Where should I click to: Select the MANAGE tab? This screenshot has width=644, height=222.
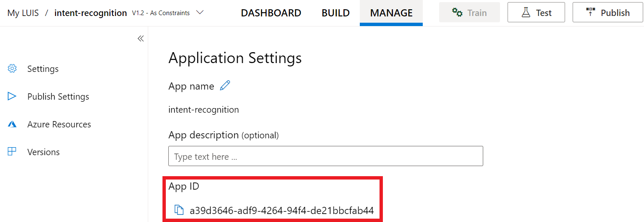pyautogui.click(x=391, y=13)
